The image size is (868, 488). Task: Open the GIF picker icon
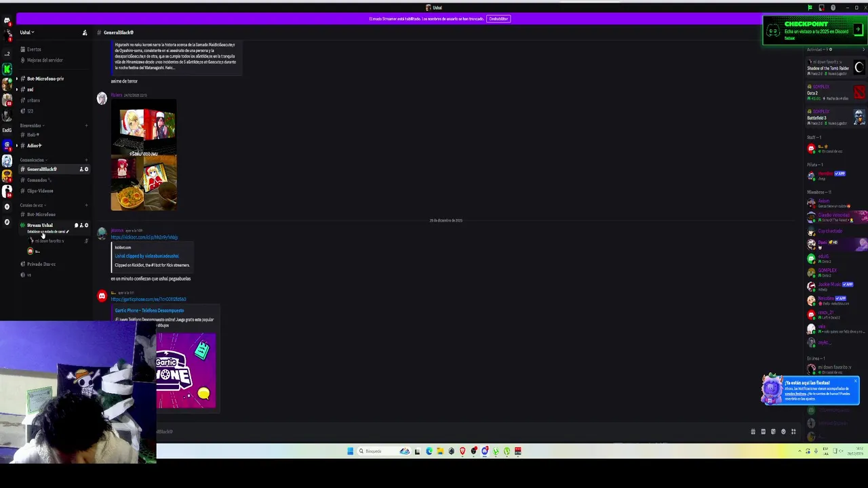(763, 432)
